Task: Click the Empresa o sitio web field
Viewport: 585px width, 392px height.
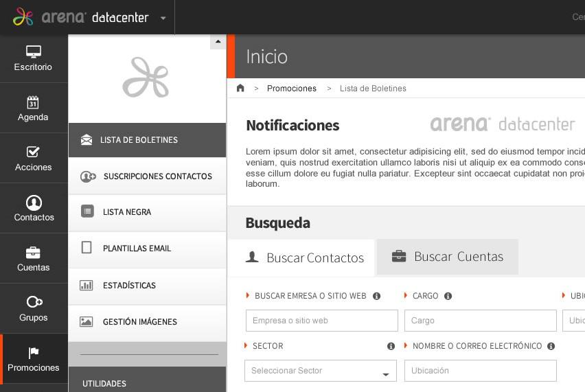Action: point(321,321)
